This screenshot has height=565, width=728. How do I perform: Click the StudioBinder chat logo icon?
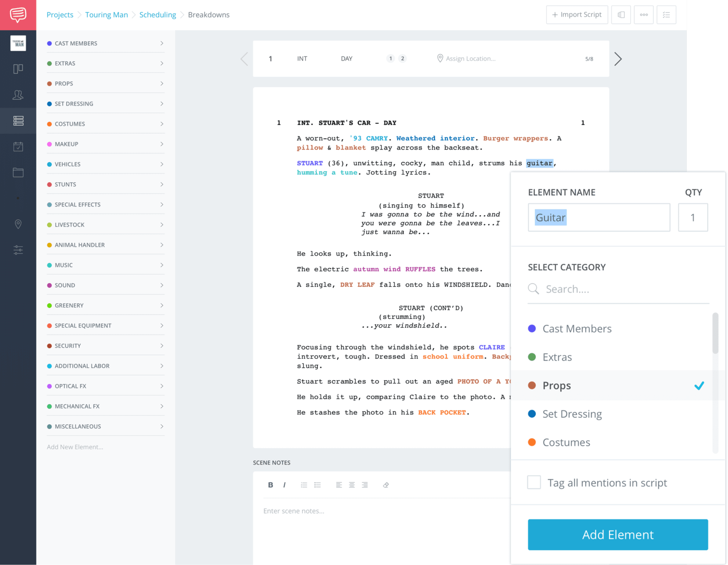coord(18,15)
